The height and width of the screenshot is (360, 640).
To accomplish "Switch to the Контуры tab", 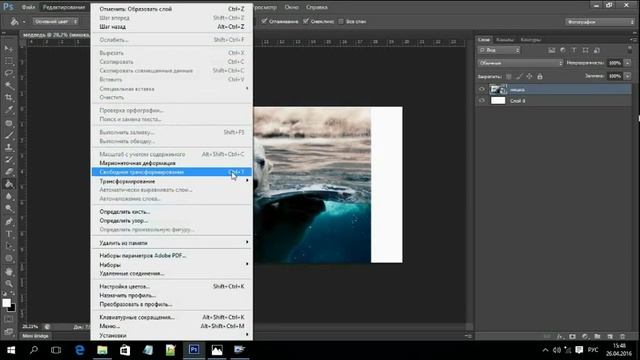I will pyautogui.click(x=531, y=40).
